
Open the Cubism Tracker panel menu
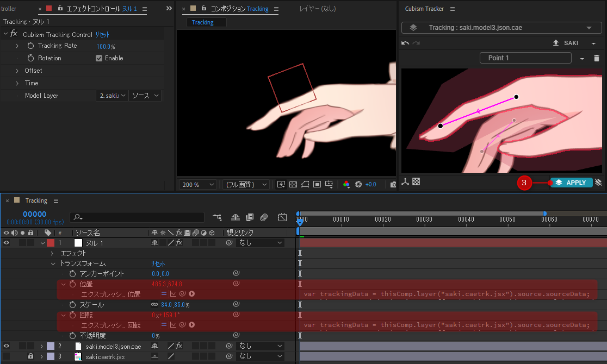pyautogui.click(x=453, y=9)
